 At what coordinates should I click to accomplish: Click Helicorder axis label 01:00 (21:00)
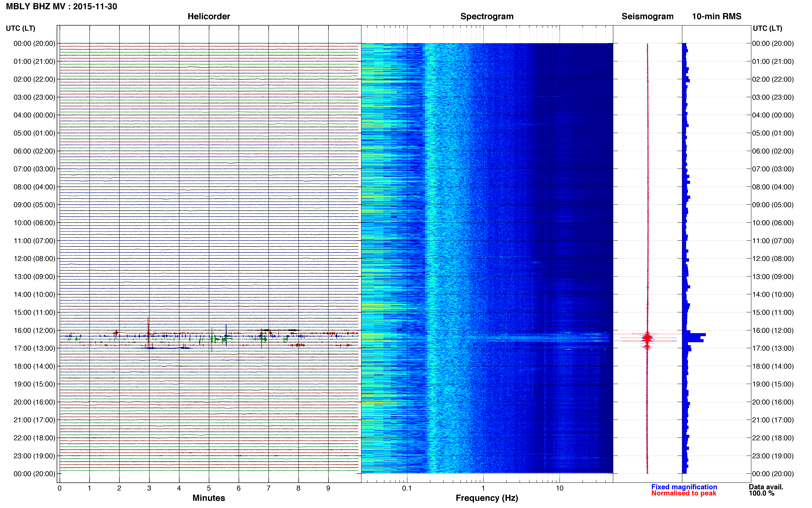(x=34, y=62)
